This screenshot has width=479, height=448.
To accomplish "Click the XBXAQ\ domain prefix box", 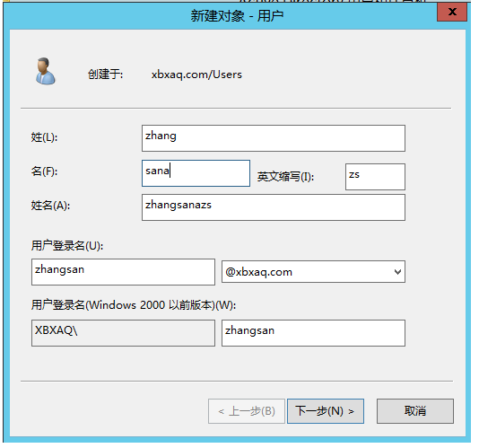I will [123, 333].
